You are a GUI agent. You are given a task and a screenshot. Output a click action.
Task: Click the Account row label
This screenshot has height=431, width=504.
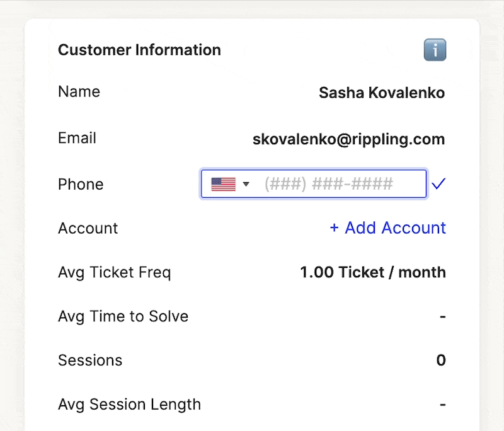[x=88, y=228]
